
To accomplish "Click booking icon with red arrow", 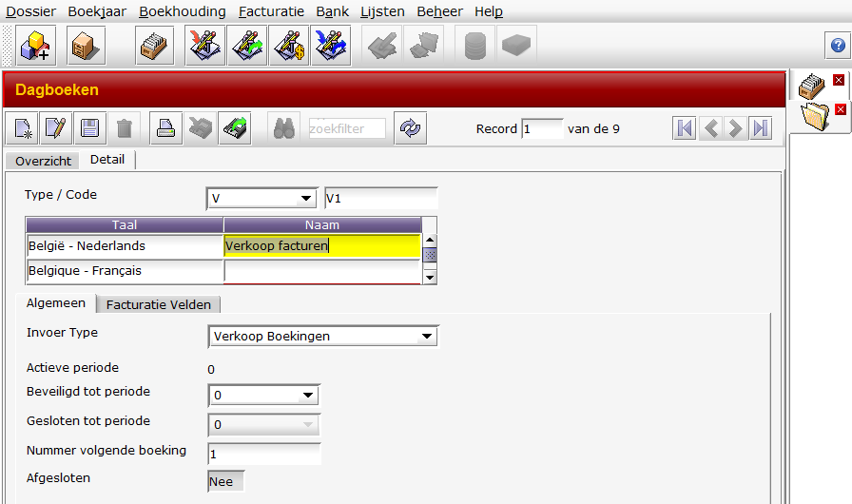I will (204, 46).
